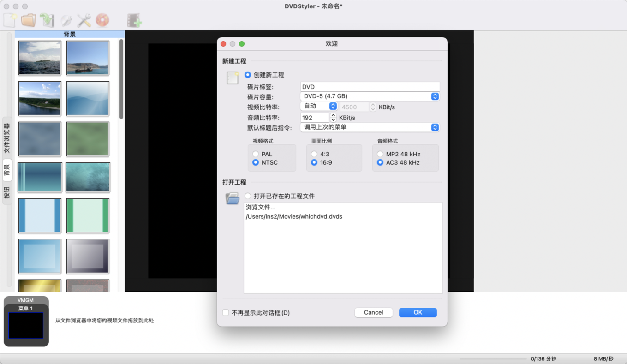
Task: Choose NTSC video format
Action: pos(256,162)
